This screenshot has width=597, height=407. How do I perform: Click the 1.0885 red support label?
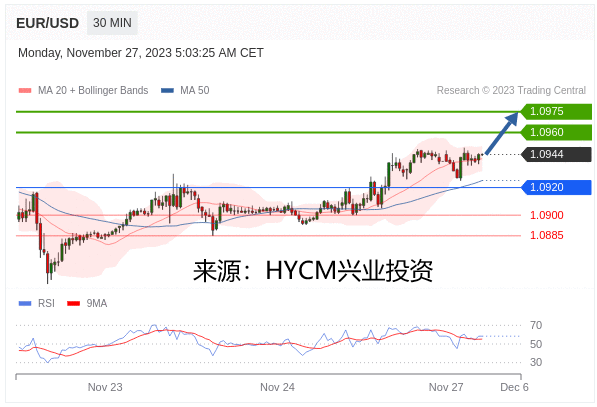coord(547,235)
